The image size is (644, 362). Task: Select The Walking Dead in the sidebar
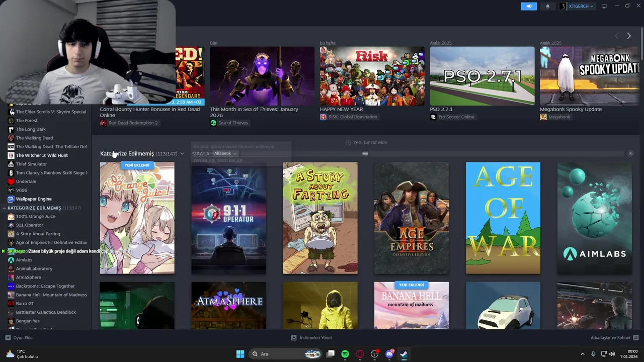(34, 138)
